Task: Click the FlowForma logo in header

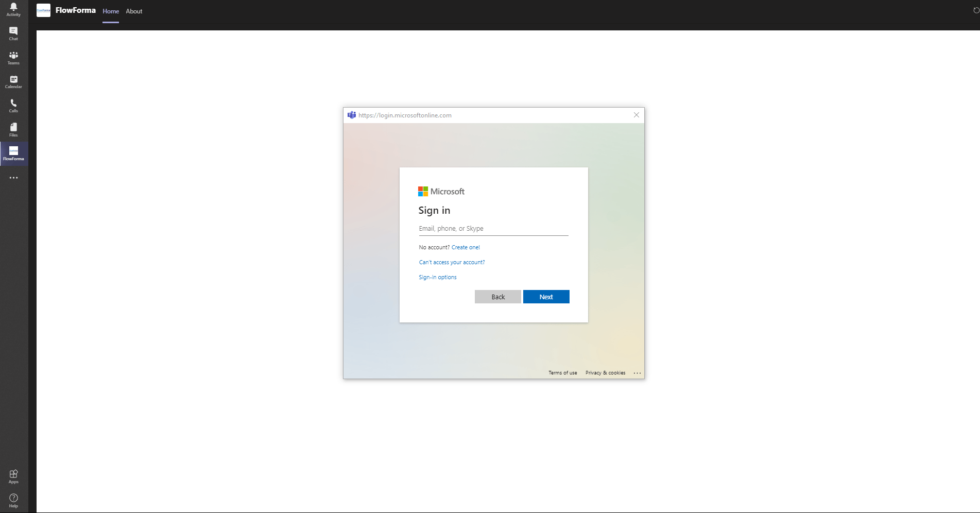Action: tap(43, 10)
